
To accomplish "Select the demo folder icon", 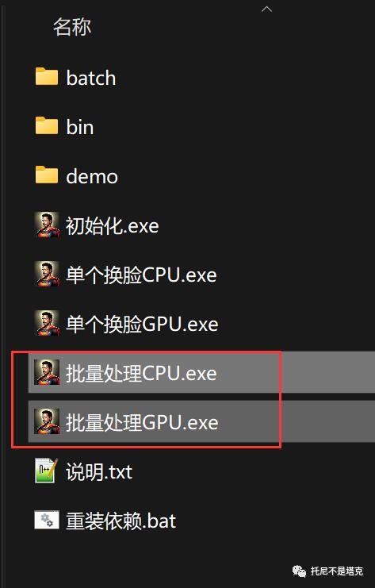I will click(47, 175).
